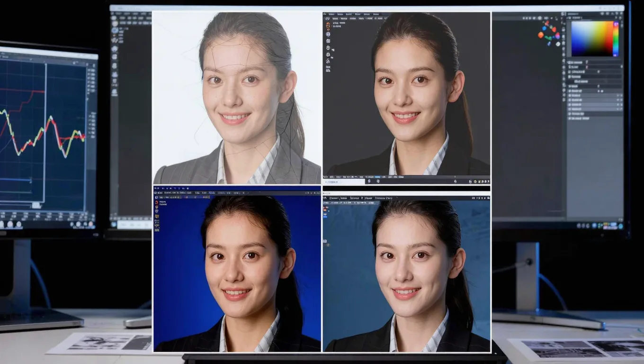644x364 pixels.
Task: Click the vertical rainbow hue strip
Action: (x=616, y=39)
